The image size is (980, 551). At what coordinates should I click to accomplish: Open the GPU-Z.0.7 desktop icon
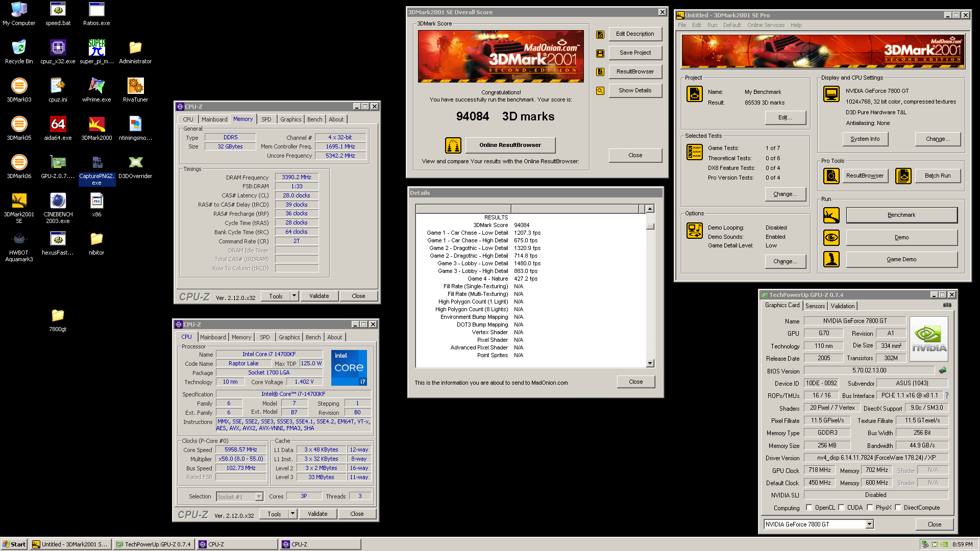click(58, 167)
